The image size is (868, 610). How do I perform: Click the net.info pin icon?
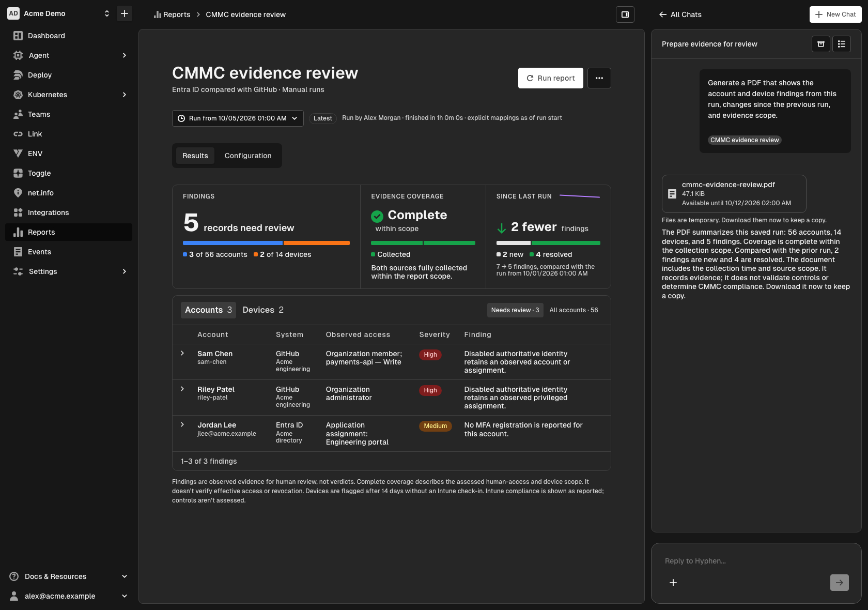pyautogui.click(x=18, y=193)
